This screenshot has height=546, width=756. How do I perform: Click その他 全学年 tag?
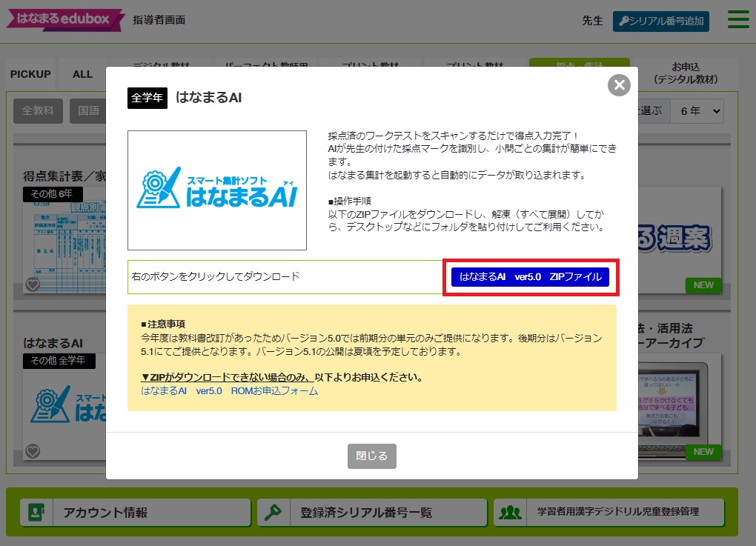click(59, 361)
